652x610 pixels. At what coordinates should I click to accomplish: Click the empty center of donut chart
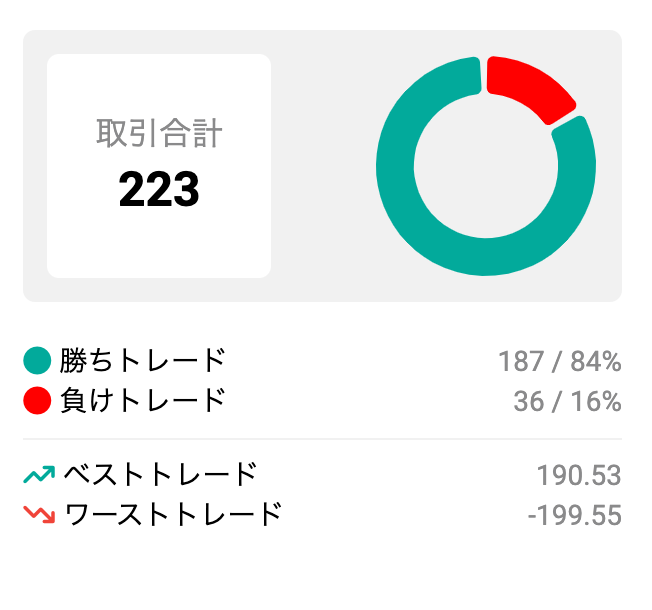[x=486, y=166]
